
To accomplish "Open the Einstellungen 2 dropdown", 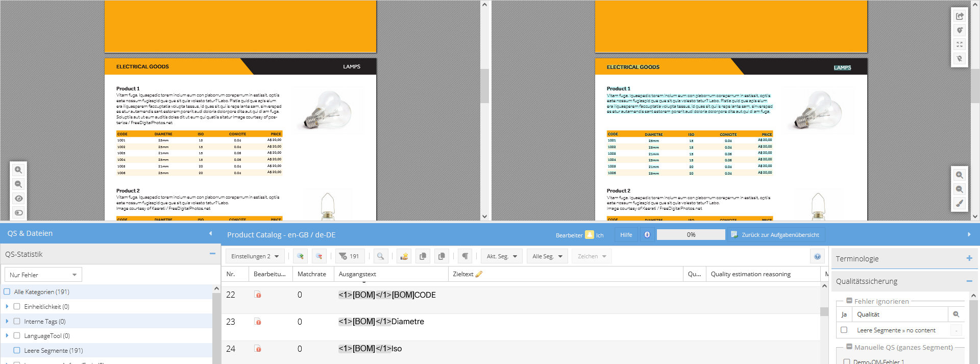I will (x=255, y=256).
